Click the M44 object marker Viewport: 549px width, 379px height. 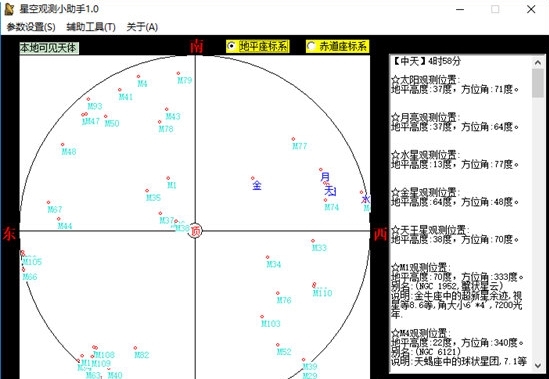click(58, 219)
